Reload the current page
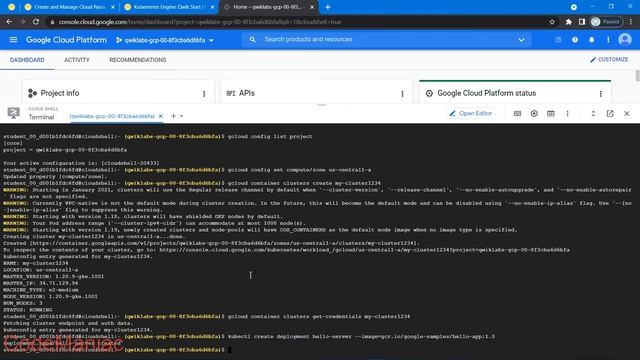640x360 pixels. [x=36, y=22]
